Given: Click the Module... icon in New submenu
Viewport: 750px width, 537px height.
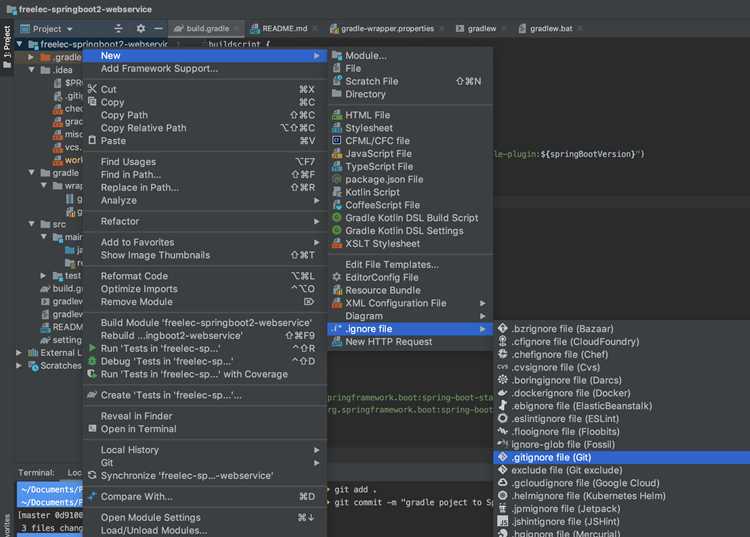Looking at the screenshot, I should (337, 55).
